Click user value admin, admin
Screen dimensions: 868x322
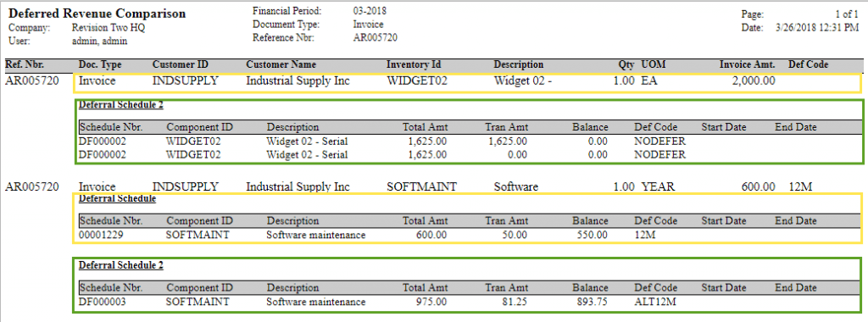coord(100,41)
